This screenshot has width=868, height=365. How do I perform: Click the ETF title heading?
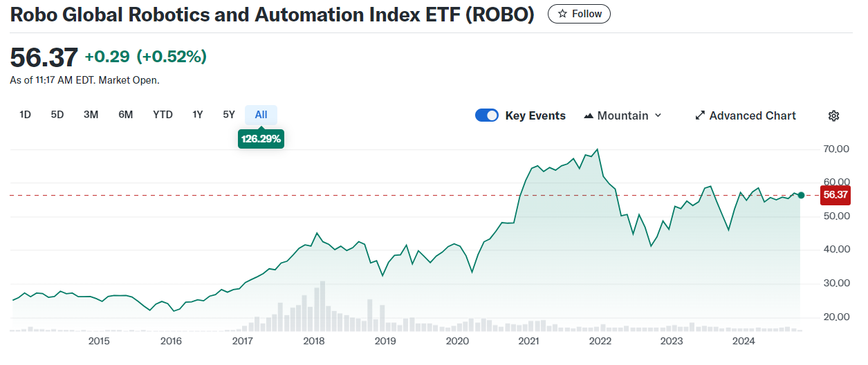[273, 15]
